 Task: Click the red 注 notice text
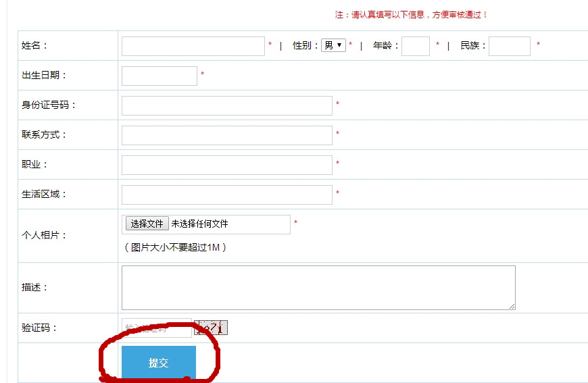click(411, 15)
